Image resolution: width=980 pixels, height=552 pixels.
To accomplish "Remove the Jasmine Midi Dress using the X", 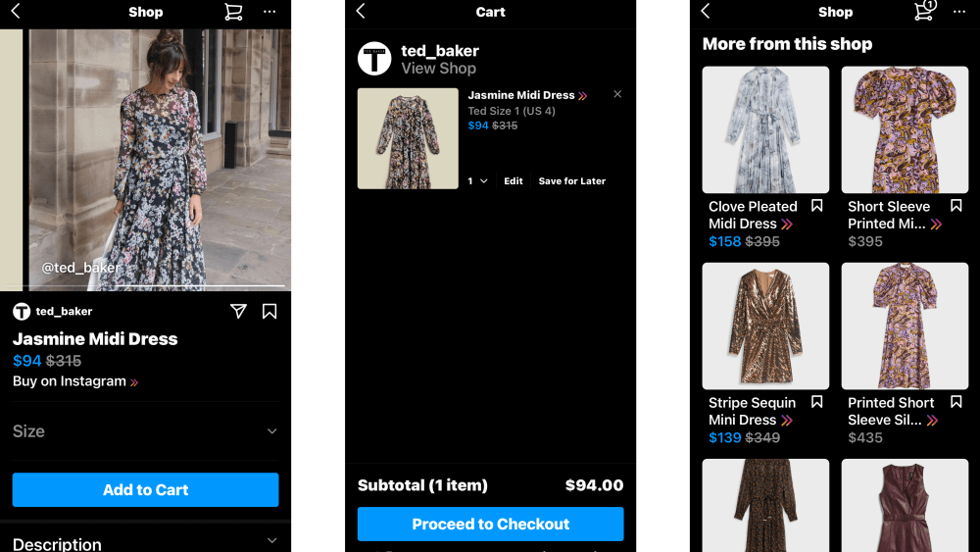I will click(x=617, y=94).
